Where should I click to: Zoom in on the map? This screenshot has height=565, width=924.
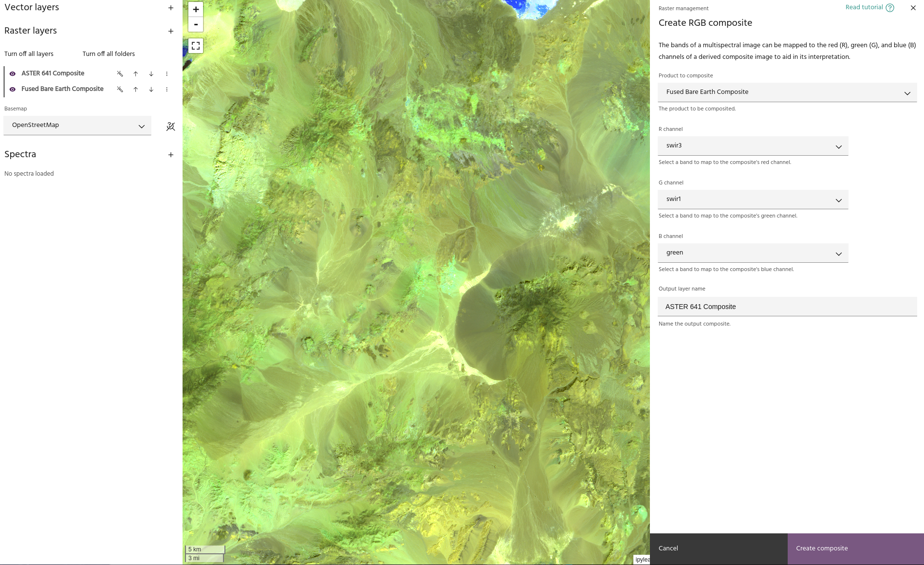coord(196,9)
